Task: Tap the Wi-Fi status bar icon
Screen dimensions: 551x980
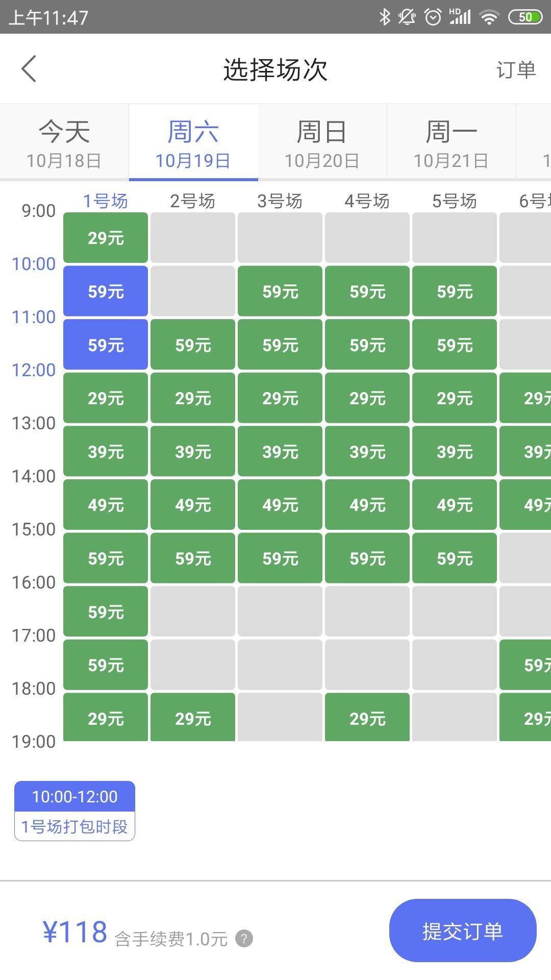Action: tap(489, 18)
